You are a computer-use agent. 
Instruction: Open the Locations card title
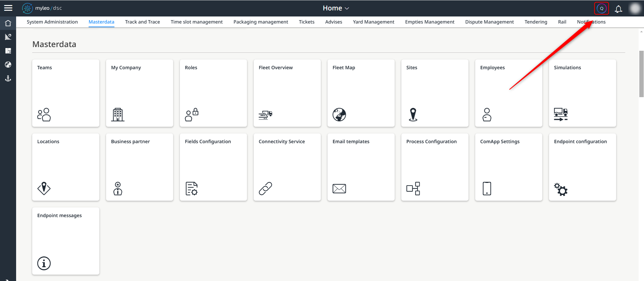coord(48,142)
